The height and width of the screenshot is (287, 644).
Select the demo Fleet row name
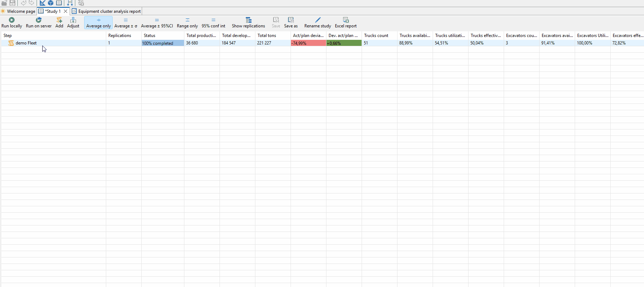[26, 43]
